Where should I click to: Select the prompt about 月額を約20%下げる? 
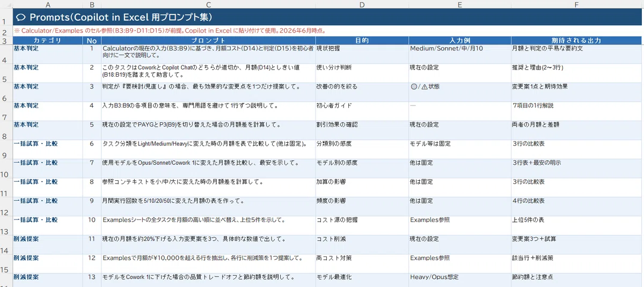[x=208, y=245]
